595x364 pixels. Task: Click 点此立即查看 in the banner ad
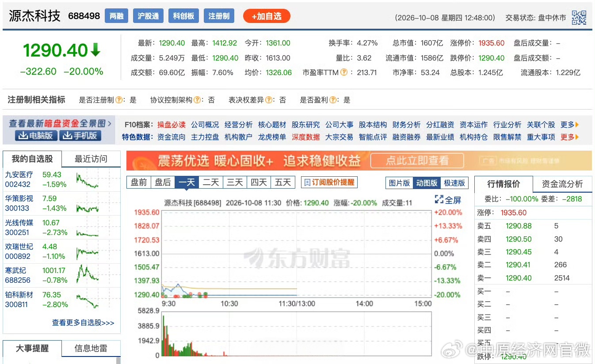(417, 161)
